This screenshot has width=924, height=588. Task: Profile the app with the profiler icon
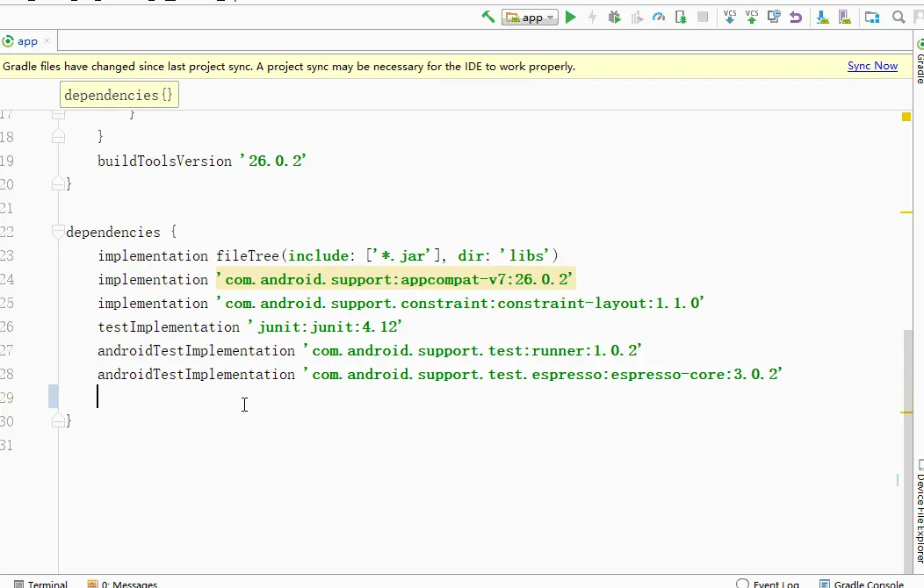[658, 16]
